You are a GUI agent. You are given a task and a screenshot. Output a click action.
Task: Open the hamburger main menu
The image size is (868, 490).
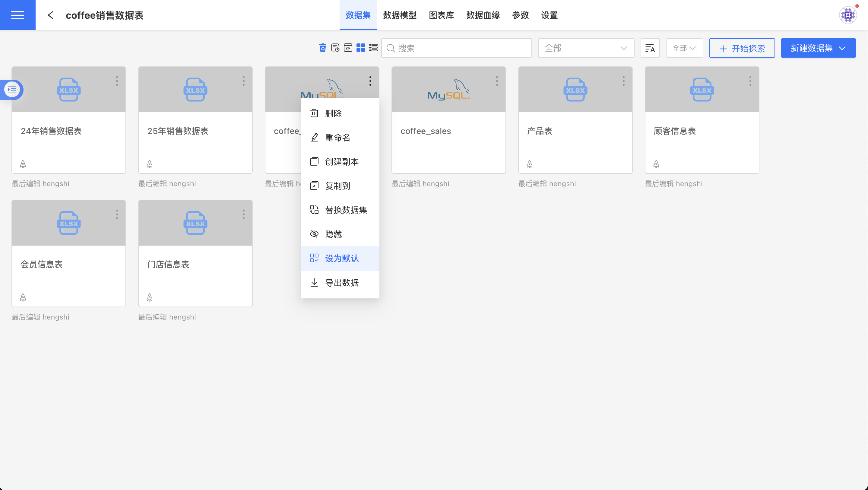click(17, 15)
